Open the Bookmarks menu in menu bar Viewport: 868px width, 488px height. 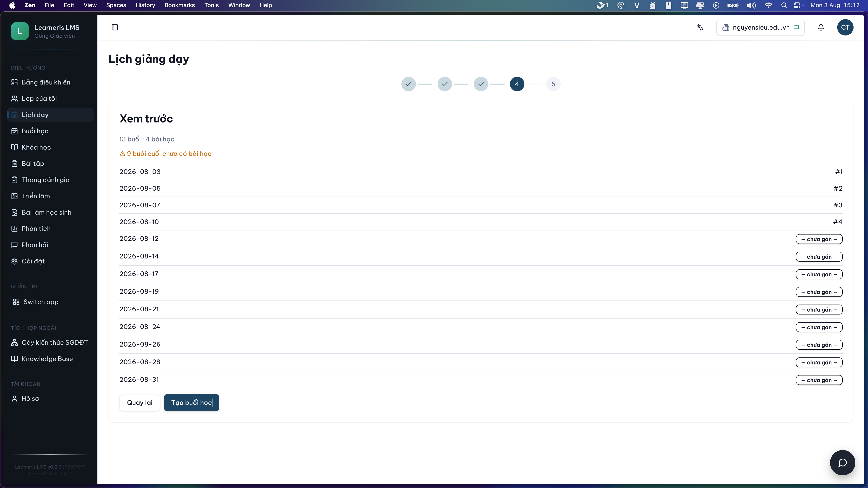180,5
